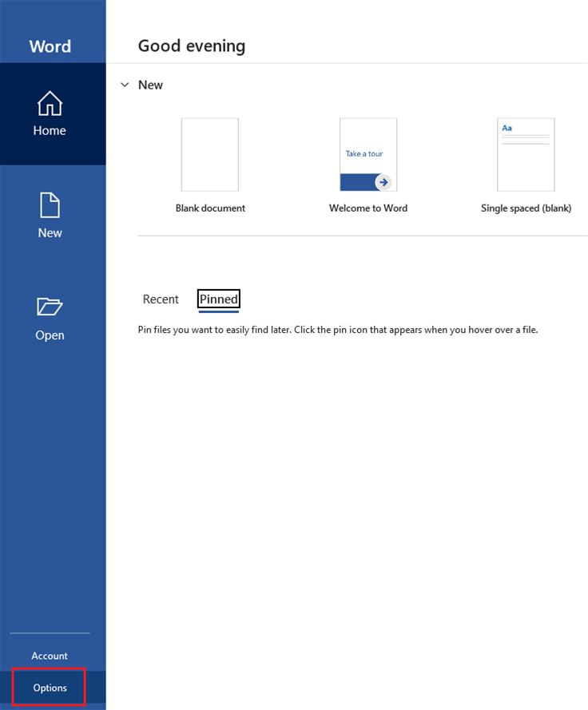This screenshot has height=710, width=588.
Task: Open Account settings in sidebar
Action: tap(50, 656)
